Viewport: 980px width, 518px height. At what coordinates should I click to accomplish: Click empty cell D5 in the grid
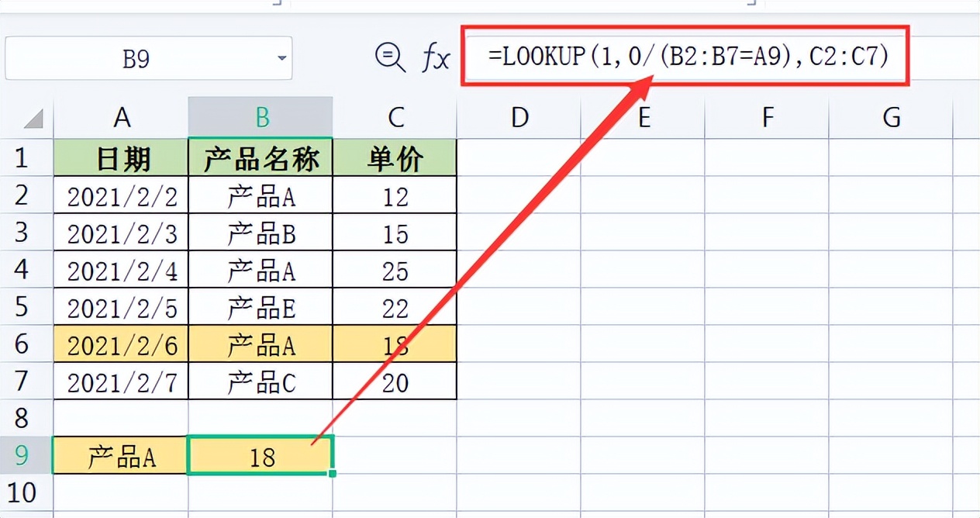tap(519, 306)
